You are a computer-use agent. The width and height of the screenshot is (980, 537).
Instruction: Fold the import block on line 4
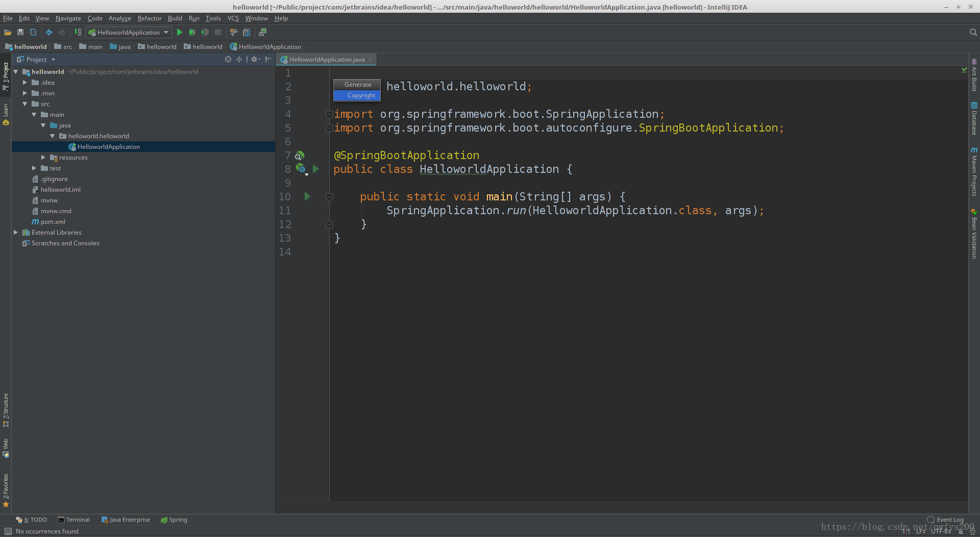coord(329,114)
